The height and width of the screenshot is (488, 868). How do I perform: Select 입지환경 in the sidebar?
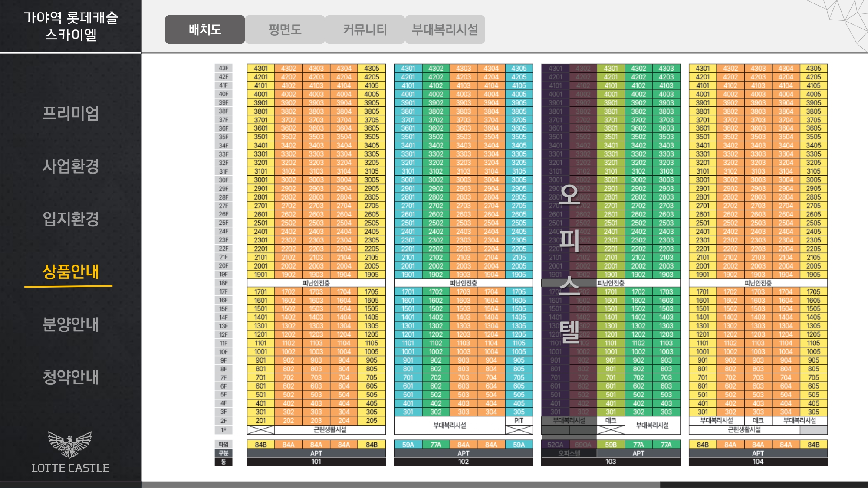click(70, 219)
